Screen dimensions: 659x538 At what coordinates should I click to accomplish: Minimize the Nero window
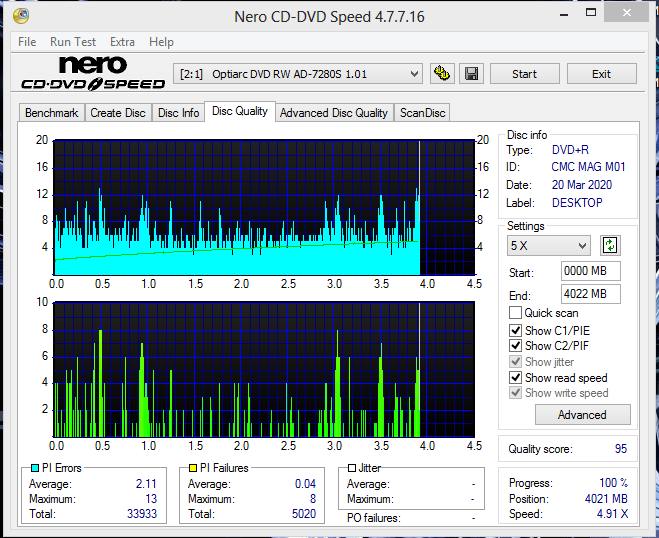pos(564,13)
